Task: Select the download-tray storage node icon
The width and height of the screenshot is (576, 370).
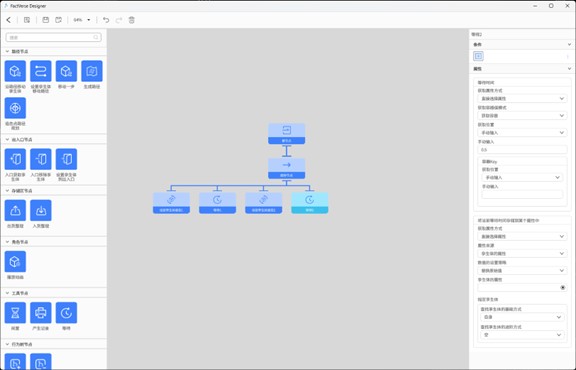Action: coord(41,210)
